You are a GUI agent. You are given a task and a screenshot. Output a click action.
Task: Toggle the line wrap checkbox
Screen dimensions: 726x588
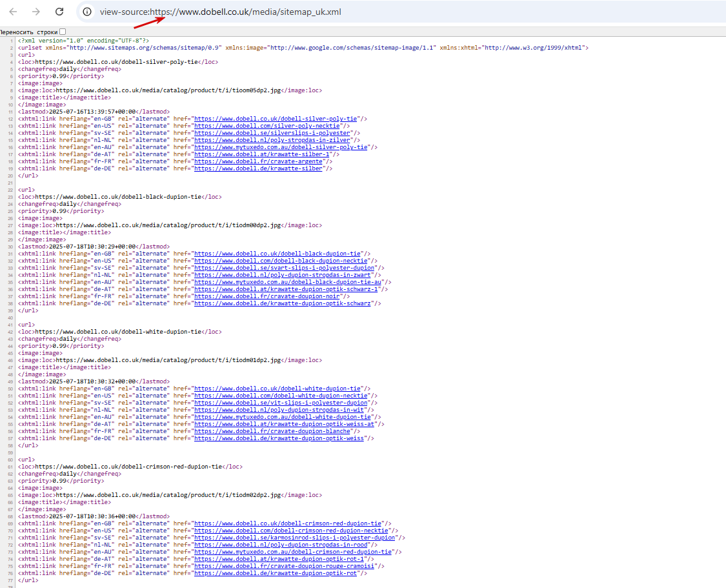click(x=63, y=32)
